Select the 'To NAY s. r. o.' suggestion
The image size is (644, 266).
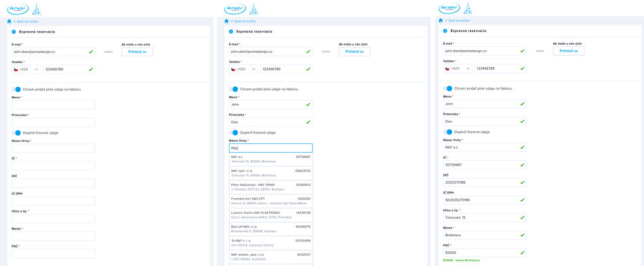tap(270, 243)
